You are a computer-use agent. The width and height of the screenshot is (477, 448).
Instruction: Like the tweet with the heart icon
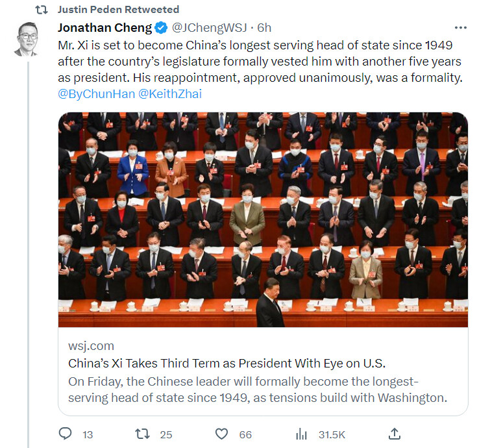coord(221,434)
